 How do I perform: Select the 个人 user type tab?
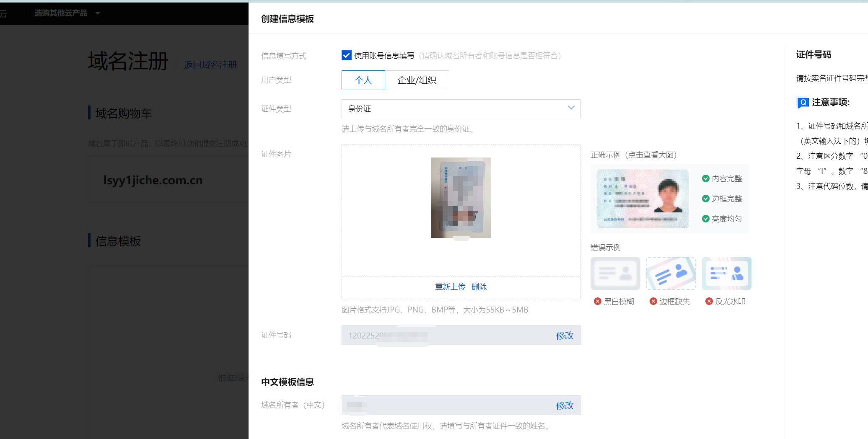(x=363, y=80)
